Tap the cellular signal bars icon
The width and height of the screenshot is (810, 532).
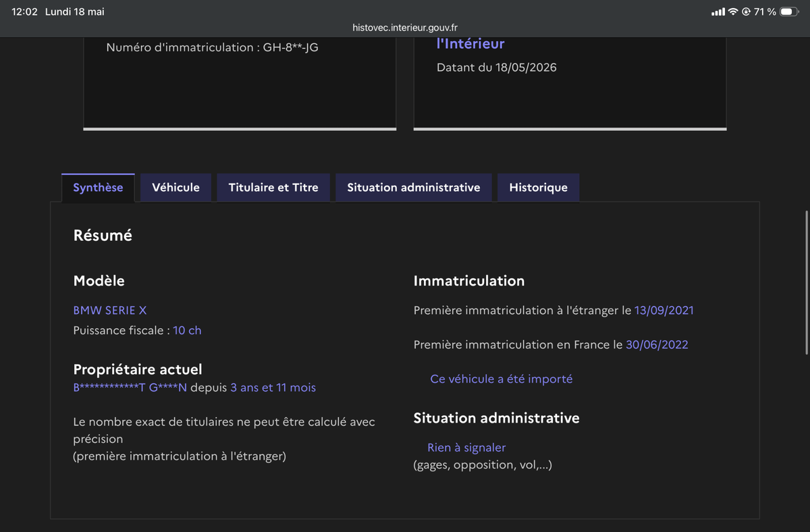tap(718, 12)
